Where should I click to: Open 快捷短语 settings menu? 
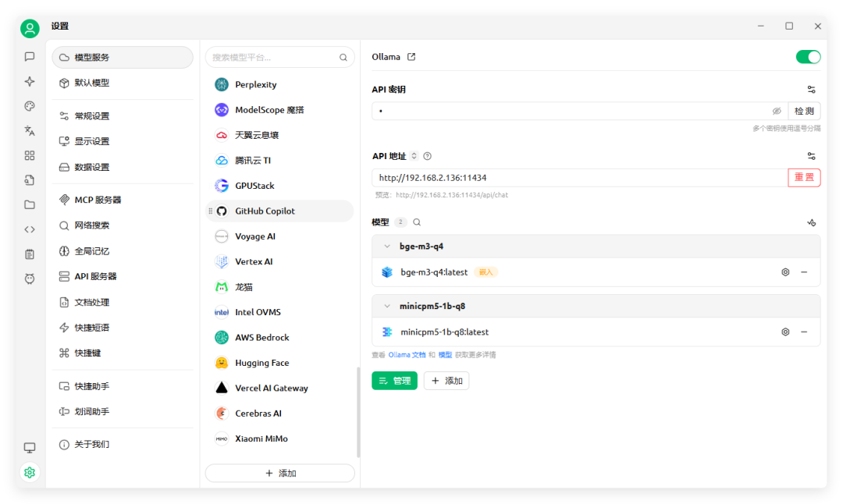(123, 328)
